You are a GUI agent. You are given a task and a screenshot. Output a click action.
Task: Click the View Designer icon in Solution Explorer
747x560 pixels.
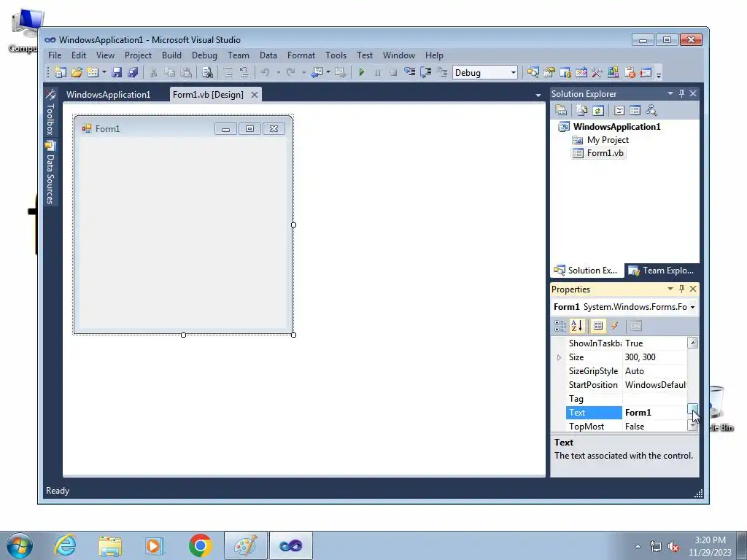coord(635,111)
